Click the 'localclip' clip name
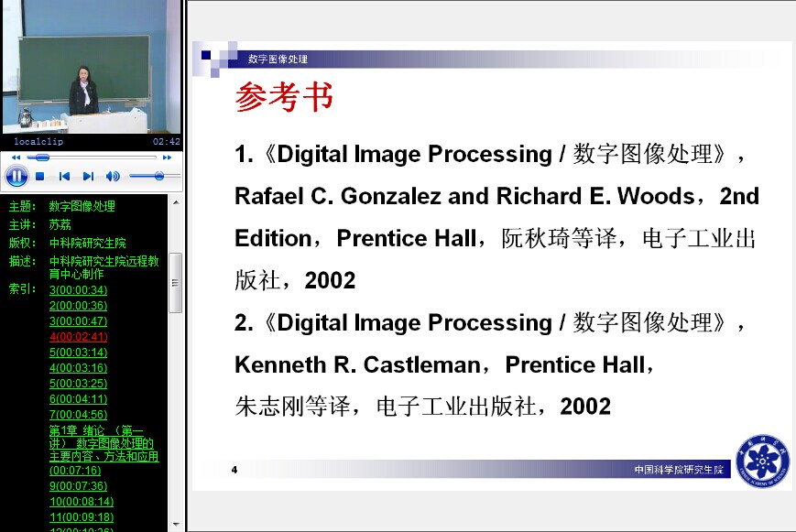Screen dimensions: 796x532 coord(38,142)
